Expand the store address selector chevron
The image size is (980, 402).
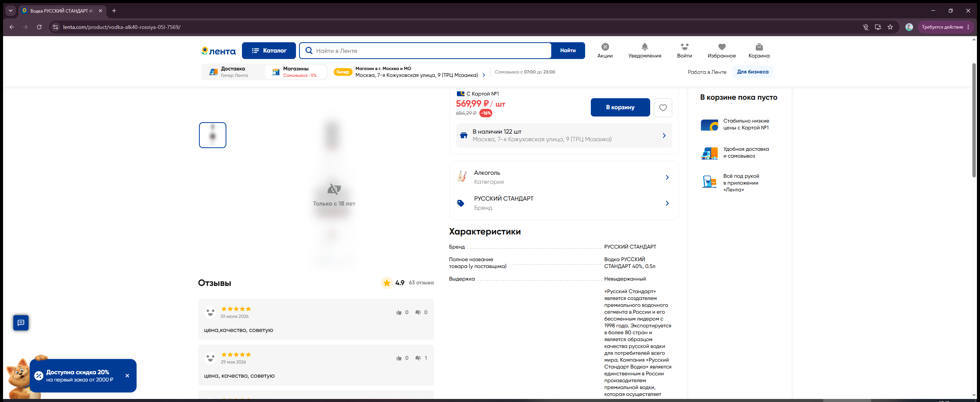click(484, 75)
